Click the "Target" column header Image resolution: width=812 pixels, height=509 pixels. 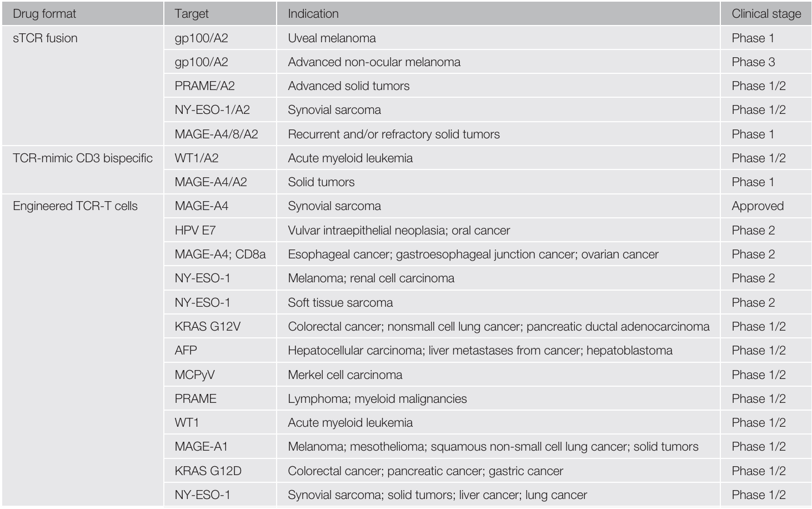click(x=192, y=14)
